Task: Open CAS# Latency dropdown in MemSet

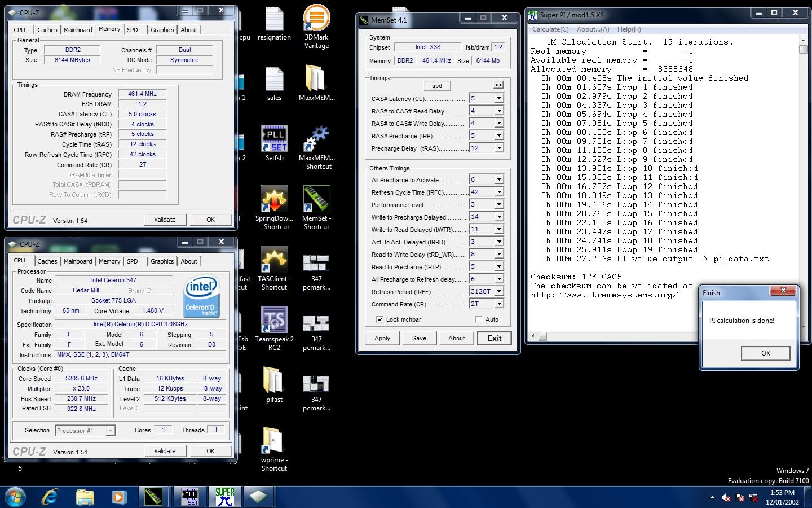Action: coord(499,98)
